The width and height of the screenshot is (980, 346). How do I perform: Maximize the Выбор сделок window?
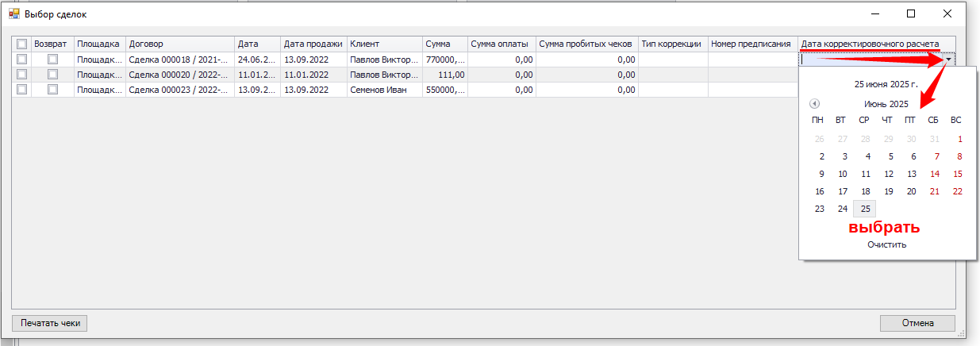pos(911,14)
